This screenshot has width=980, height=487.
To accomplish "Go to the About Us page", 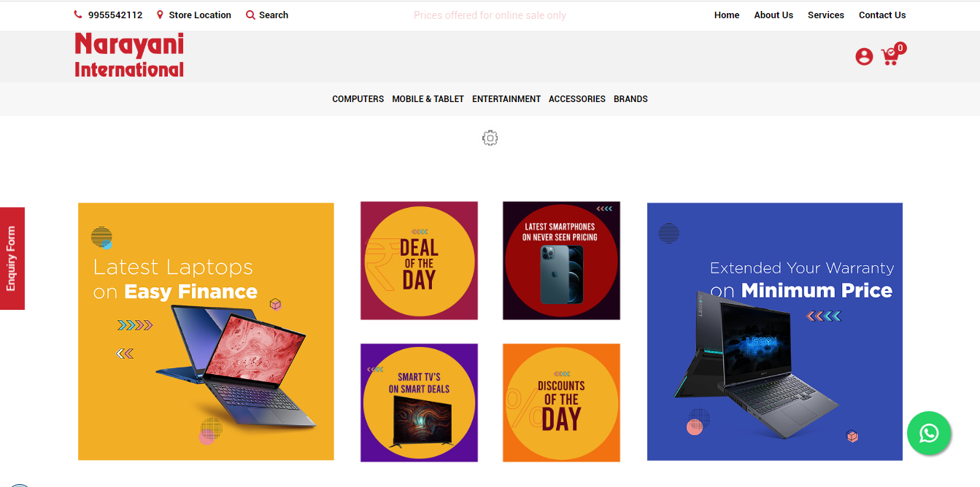I will [x=773, y=15].
